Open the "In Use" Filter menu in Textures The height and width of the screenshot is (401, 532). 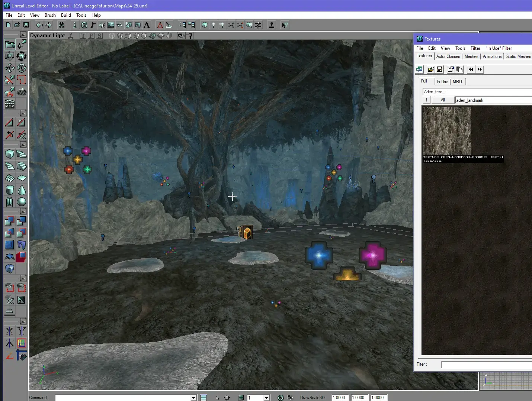click(x=499, y=48)
